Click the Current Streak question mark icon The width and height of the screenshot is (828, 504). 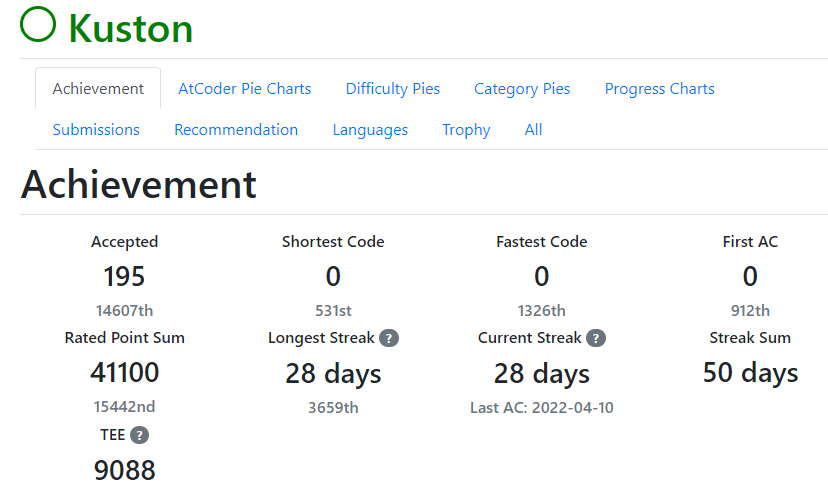click(x=596, y=338)
